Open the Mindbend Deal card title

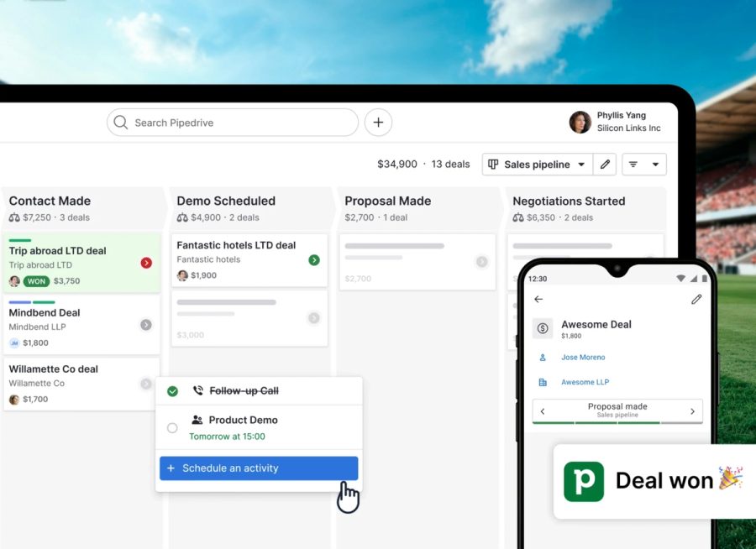point(45,312)
